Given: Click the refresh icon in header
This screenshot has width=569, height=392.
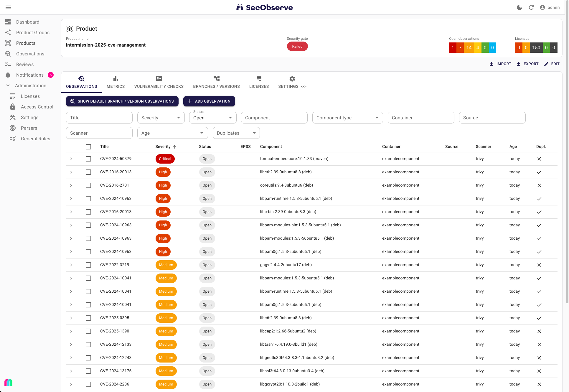Looking at the screenshot, I should (531, 7).
